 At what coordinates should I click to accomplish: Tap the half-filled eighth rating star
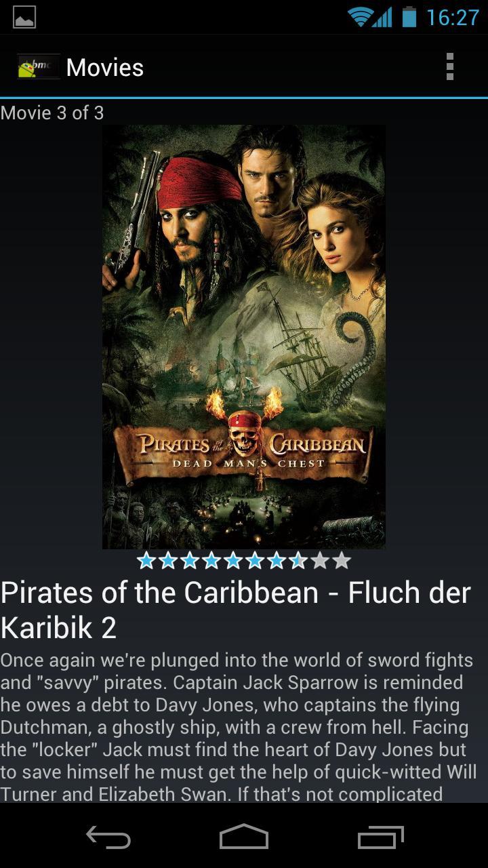(x=298, y=560)
